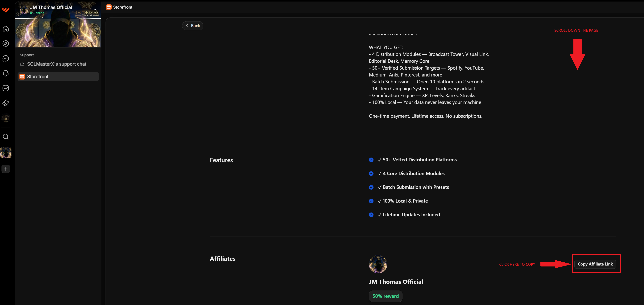Open the Discover compass icon
This screenshot has height=305, width=644.
pos(6,43)
